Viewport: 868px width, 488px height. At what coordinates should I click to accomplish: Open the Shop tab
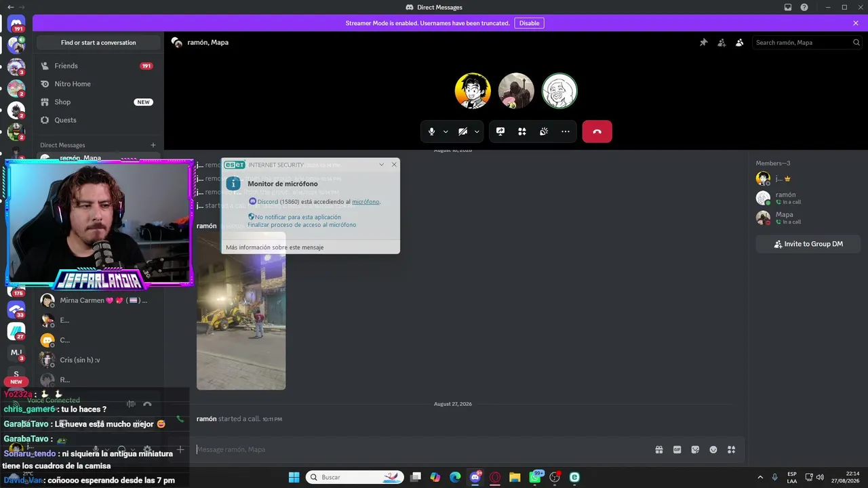click(98, 102)
